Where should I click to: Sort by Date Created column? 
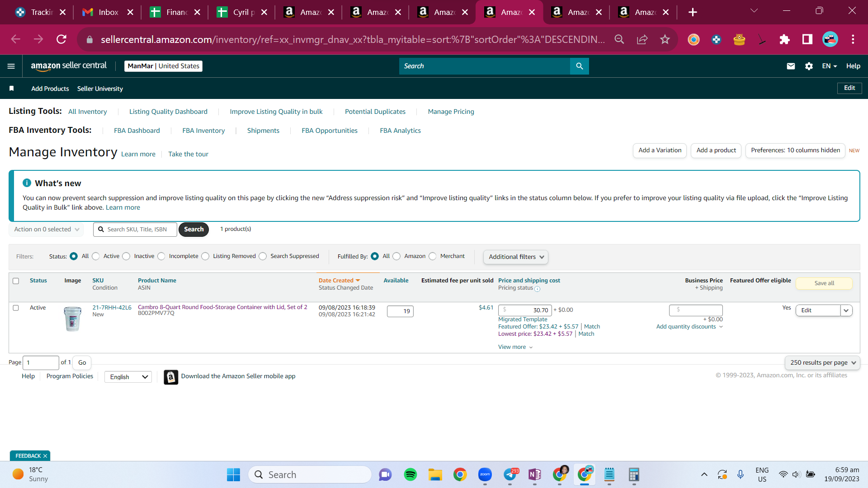pos(339,281)
